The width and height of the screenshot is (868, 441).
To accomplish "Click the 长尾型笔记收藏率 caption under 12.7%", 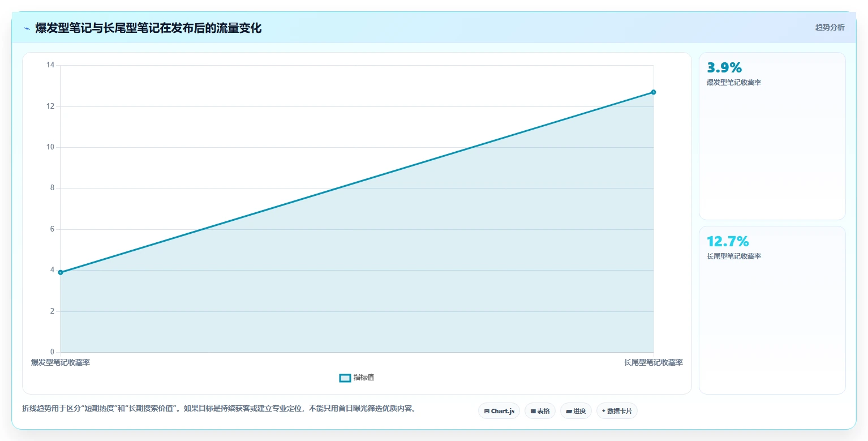I will click(x=734, y=256).
